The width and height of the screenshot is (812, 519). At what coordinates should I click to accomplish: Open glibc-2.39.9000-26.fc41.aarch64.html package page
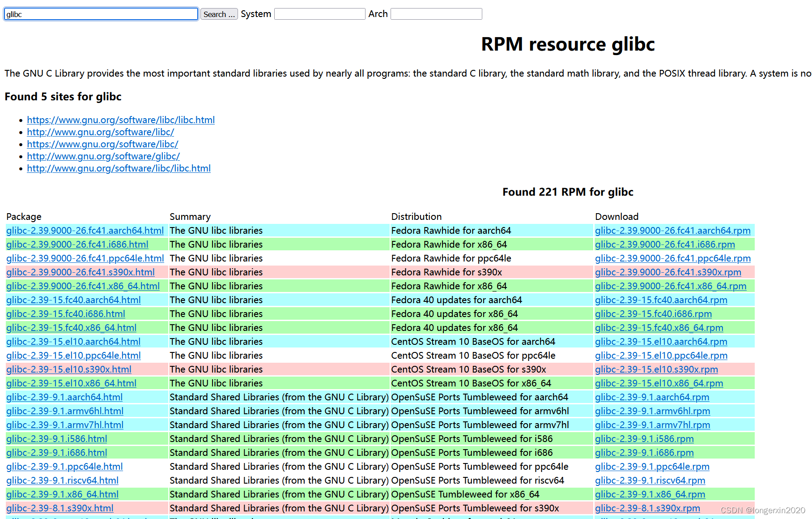[85, 230]
